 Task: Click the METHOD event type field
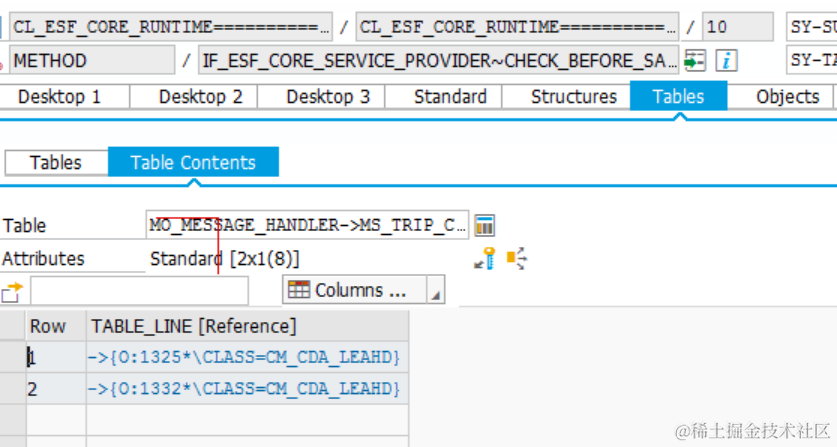pos(92,60)
